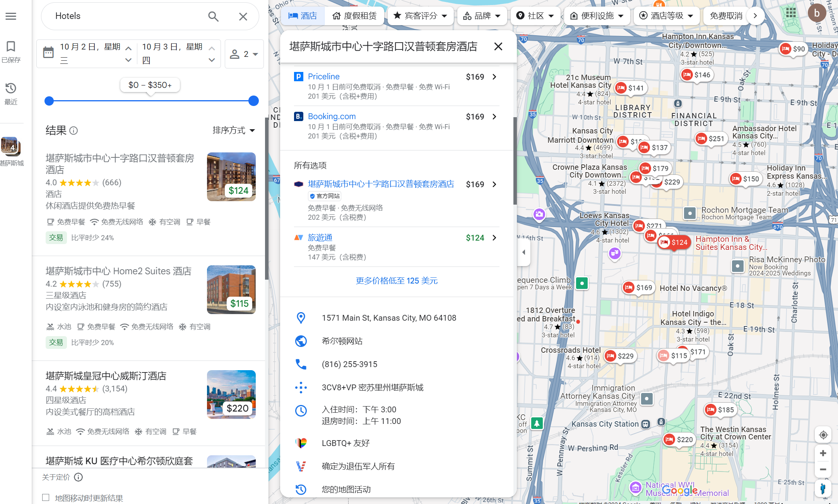Open the guest rating filter dropdown
Screen dimensions: 838x504
pos(421,16)
